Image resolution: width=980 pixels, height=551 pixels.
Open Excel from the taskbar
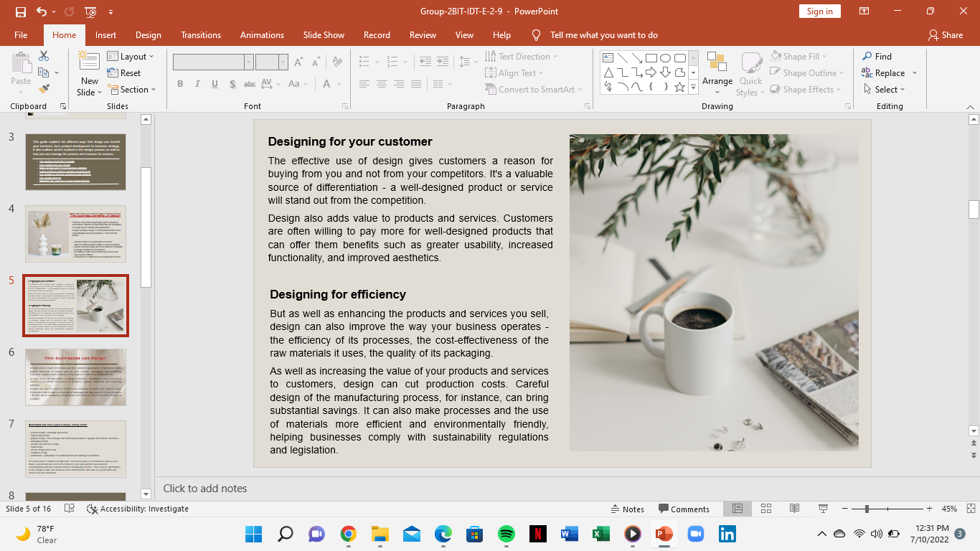click(600, 534)
